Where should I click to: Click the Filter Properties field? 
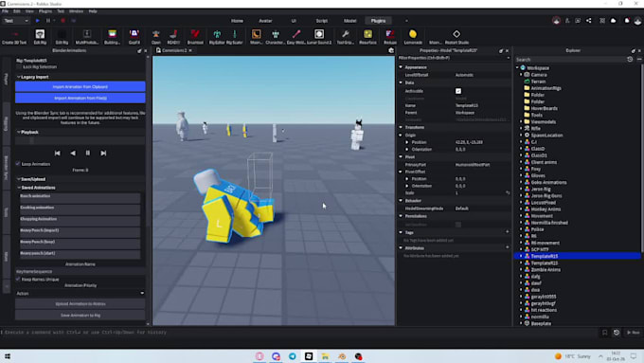454,58
